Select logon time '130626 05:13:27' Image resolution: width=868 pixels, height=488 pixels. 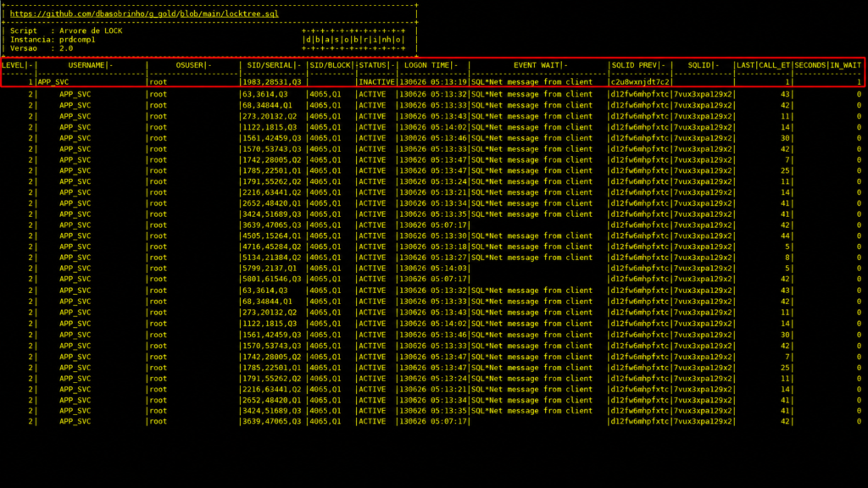433,258
